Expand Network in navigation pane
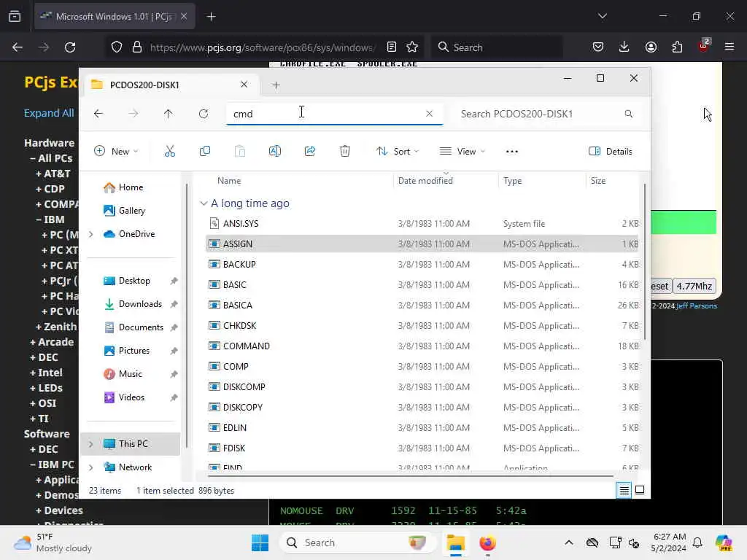The image size is (747, 560). (x=90, y=467)
